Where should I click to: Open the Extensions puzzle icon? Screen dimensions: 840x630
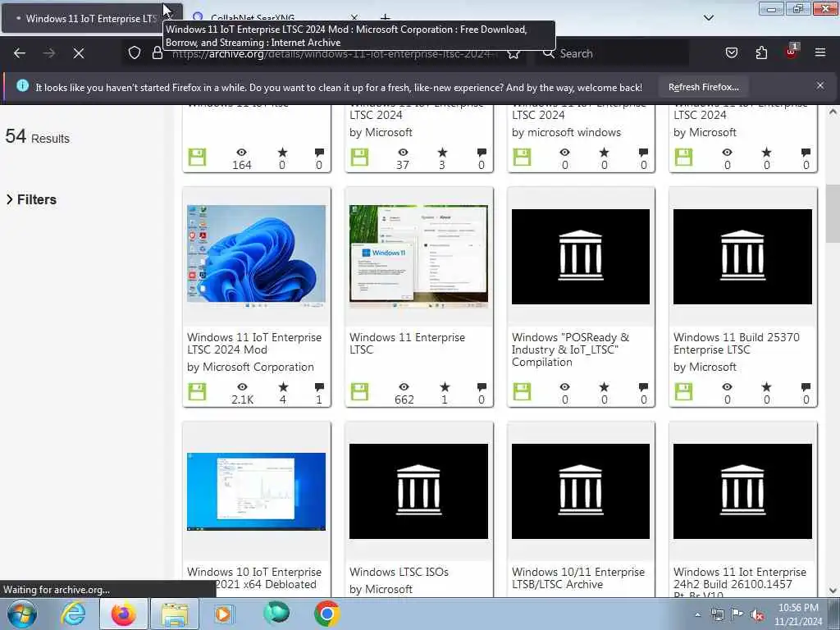[x=761, y=53]
